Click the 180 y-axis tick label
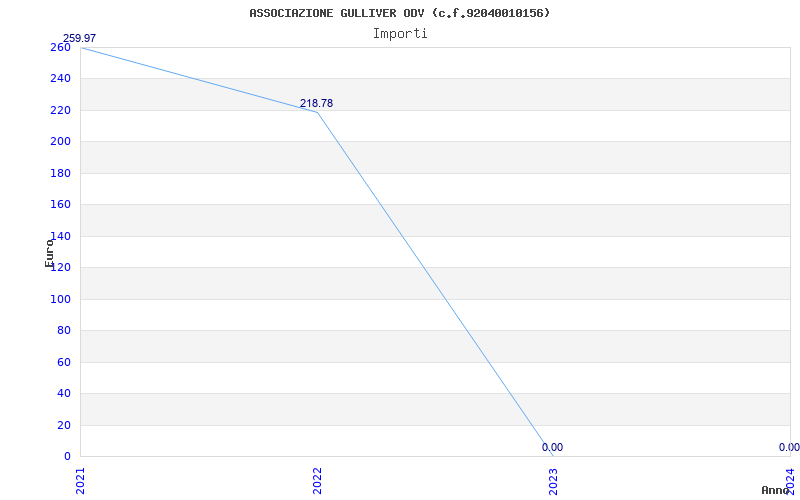 60,173
